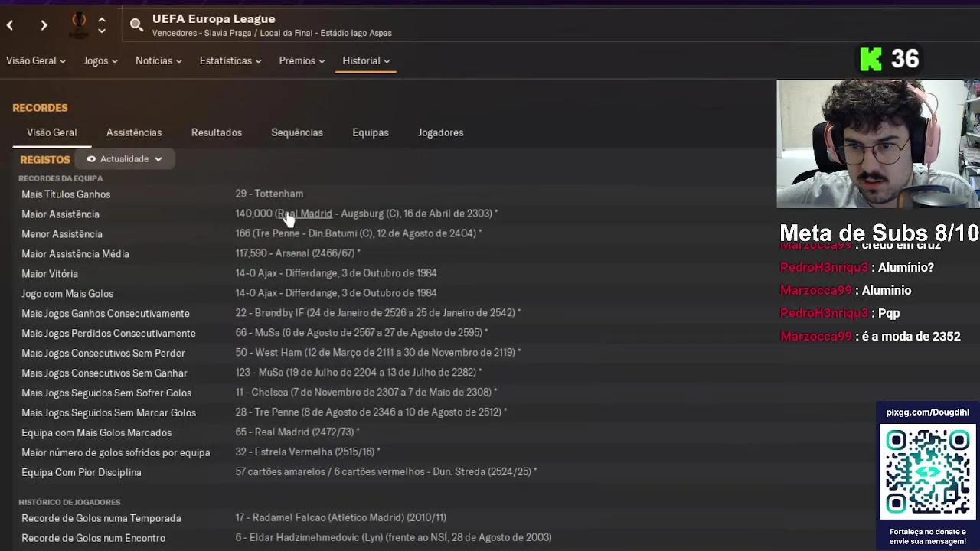Click the Maior Vitória Ajax - Differdange result

pos(336,273)
